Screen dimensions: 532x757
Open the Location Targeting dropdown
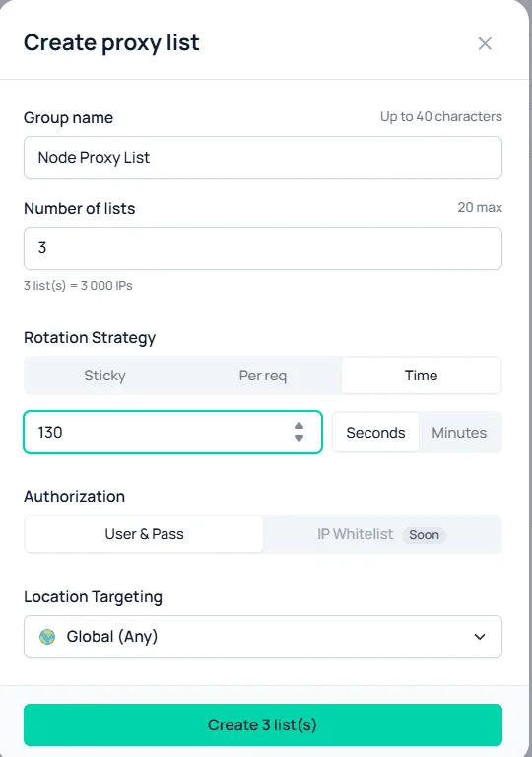coord(263,637)
